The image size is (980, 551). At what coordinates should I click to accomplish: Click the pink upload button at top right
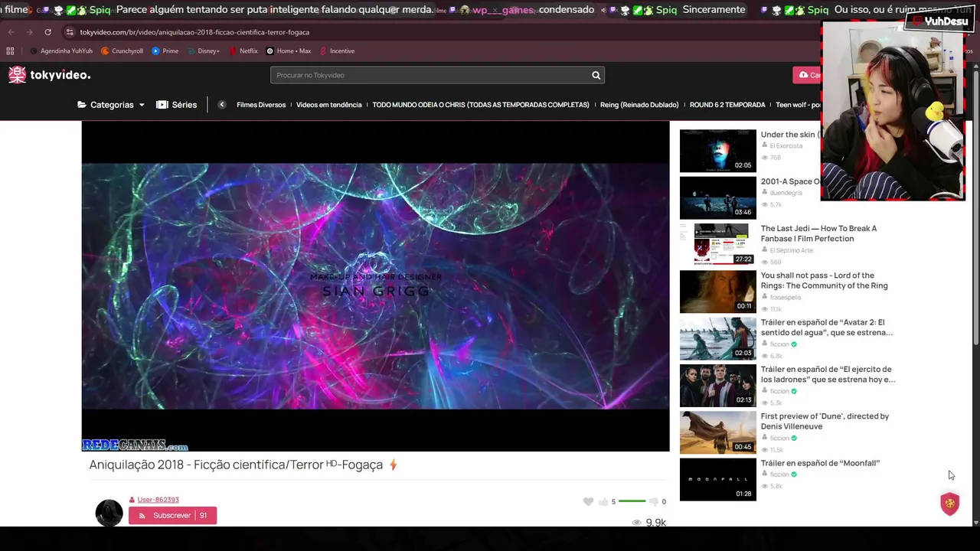[807, 75]
